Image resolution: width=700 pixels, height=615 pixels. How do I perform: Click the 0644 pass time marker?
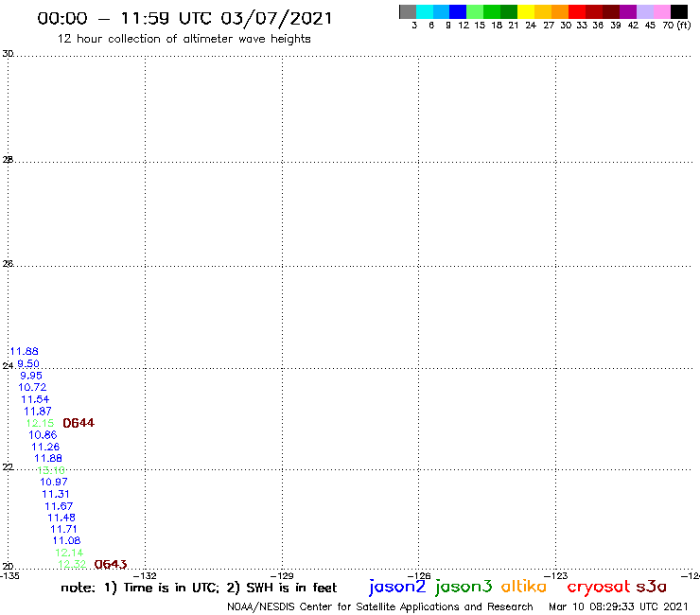click(x=79, y=423)
